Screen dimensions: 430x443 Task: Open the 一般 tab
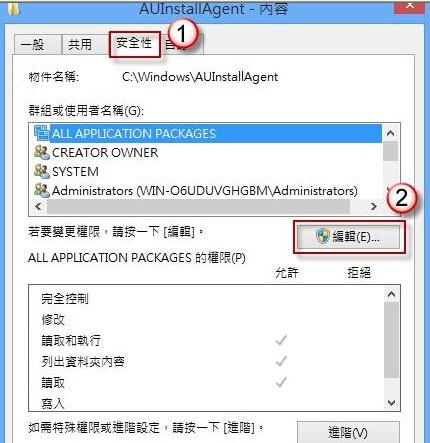tap(33, 45)
